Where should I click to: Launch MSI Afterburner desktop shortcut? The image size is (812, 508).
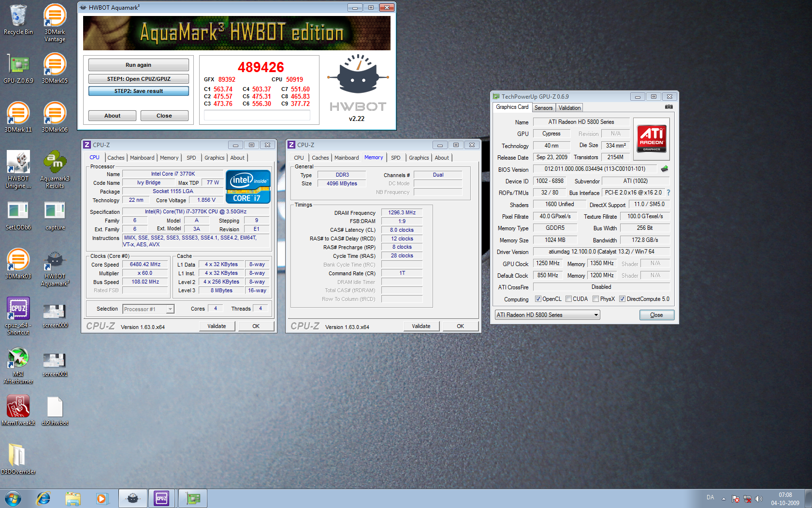click(x=18, y=365)
